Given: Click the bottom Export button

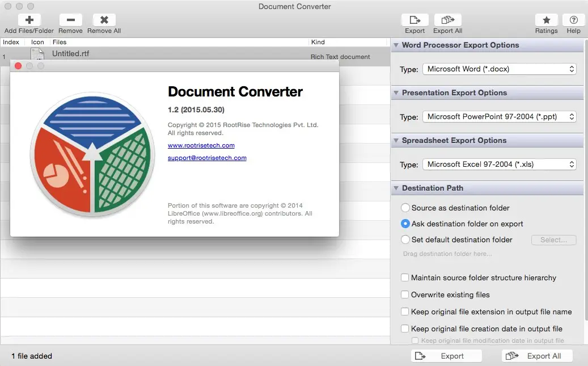Looking at the screenshot, I should pyautogui.click(x=446, y=356).
